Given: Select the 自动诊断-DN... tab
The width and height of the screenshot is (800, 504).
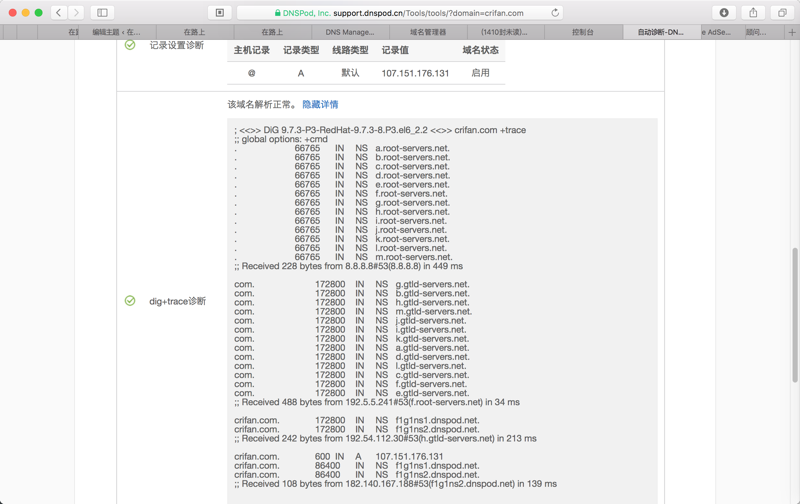Looking at the screenshot, I should point(661,32).
